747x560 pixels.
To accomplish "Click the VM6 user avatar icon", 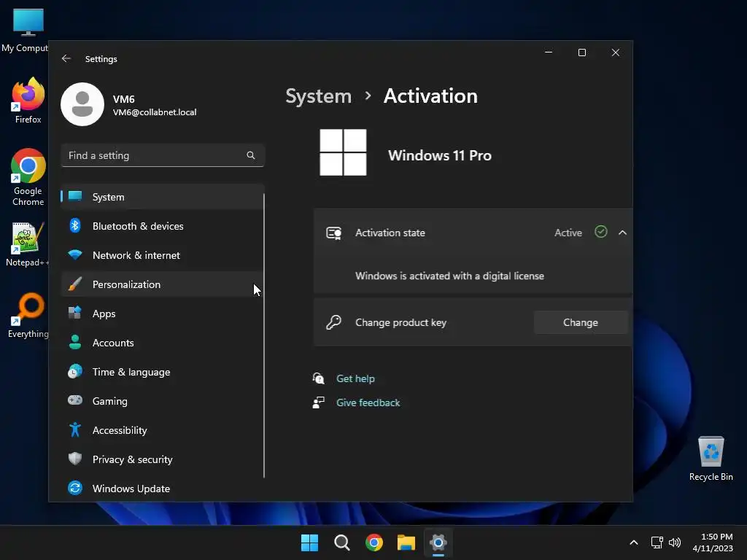I will (x=82, y=104).
